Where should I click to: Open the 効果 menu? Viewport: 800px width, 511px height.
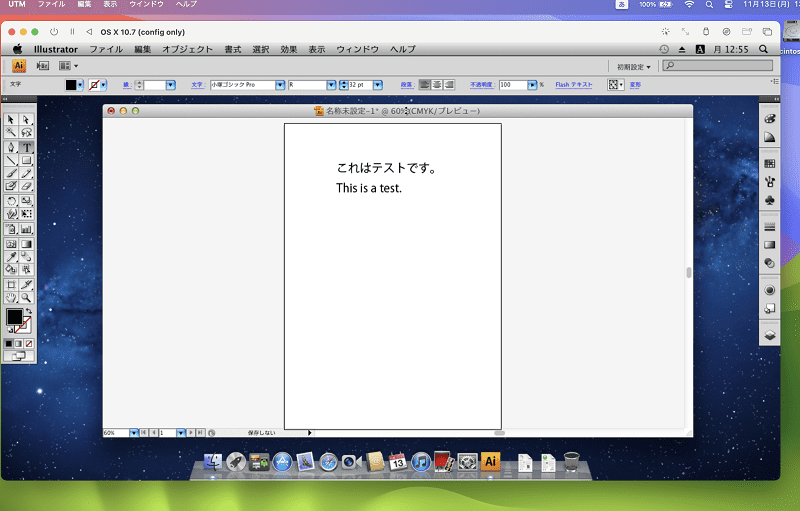tap(289, 49)
